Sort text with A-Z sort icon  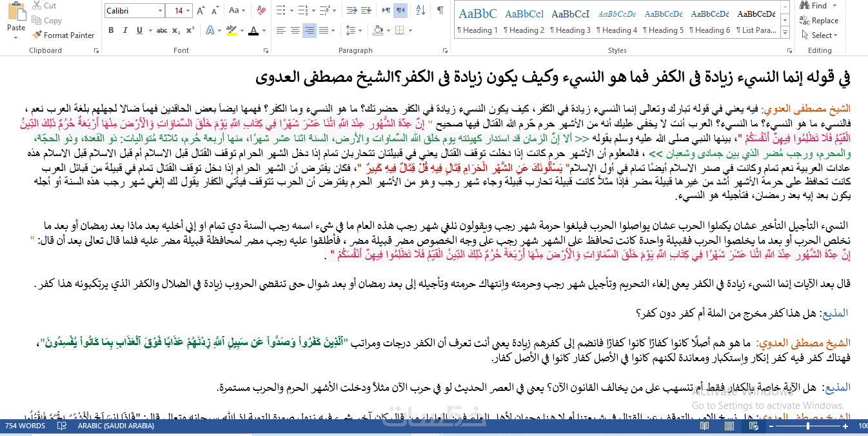[x=420, y=11]
